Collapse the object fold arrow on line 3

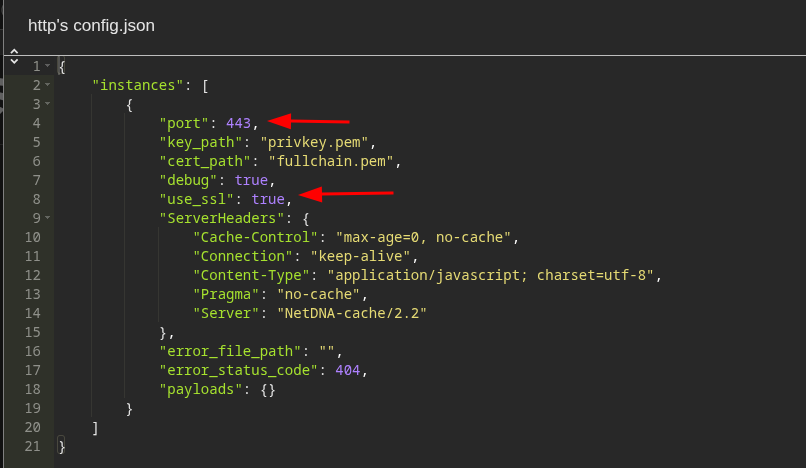47,104
